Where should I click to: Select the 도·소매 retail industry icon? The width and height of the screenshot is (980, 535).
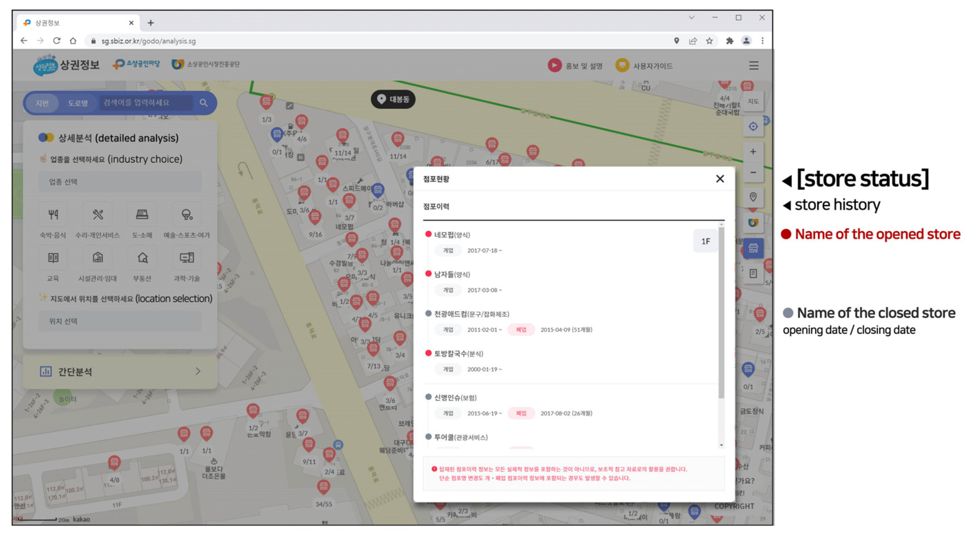click(142, 215)
